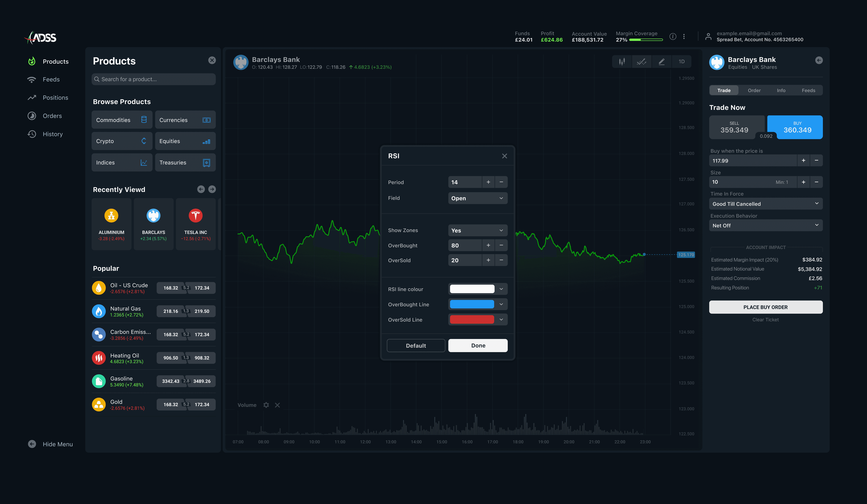Viewport: 867px width, 504px height.
Task: Select the drawing pencil tool
Action: coord(661,62)
